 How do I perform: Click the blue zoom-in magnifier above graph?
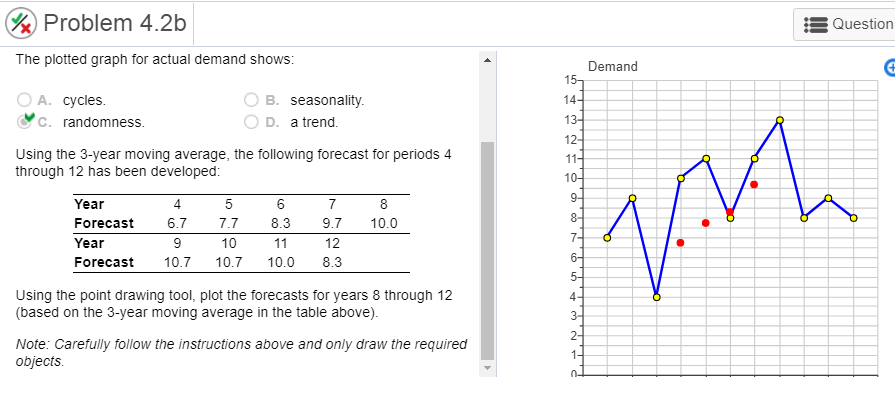point(889,67)
